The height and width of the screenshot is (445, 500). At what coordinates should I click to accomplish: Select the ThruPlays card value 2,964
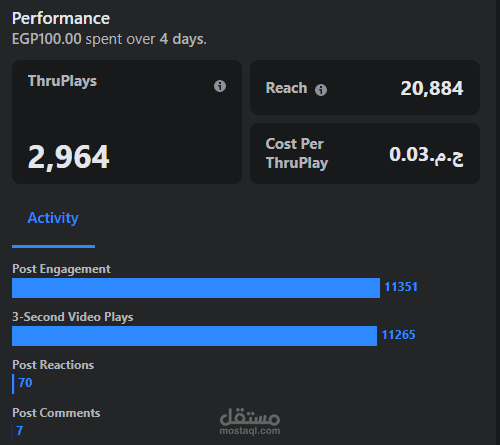69,157
